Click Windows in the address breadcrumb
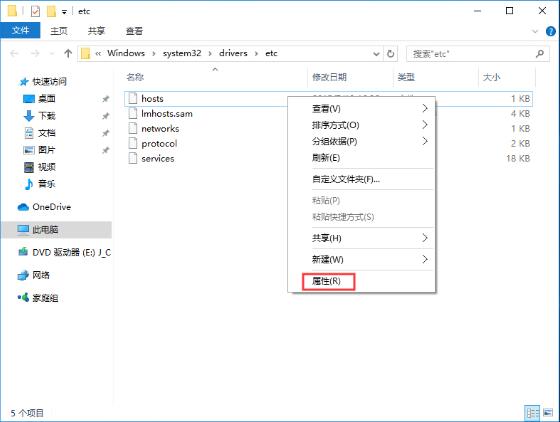Image resolution: width=560 pixels, height=422 pixels. pos(126,53)
